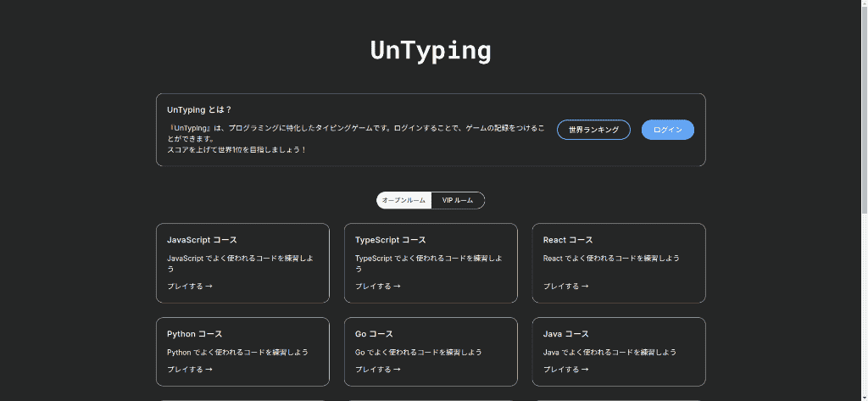Click the UnTyping logo title at top
The width and height of the screenshot is (868, 401).
431,50
